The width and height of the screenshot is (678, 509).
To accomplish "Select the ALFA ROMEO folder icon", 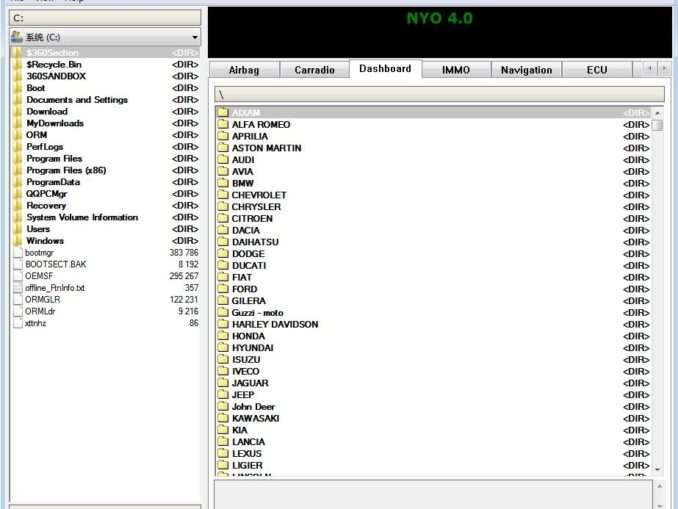I will (x=223, y=124).
